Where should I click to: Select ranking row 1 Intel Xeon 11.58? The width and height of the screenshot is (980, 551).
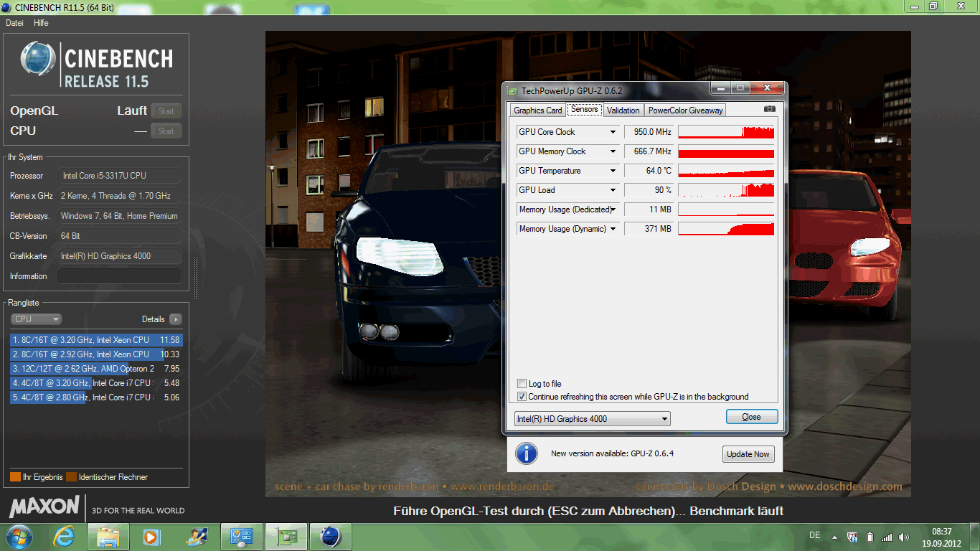tap(96, 340)
